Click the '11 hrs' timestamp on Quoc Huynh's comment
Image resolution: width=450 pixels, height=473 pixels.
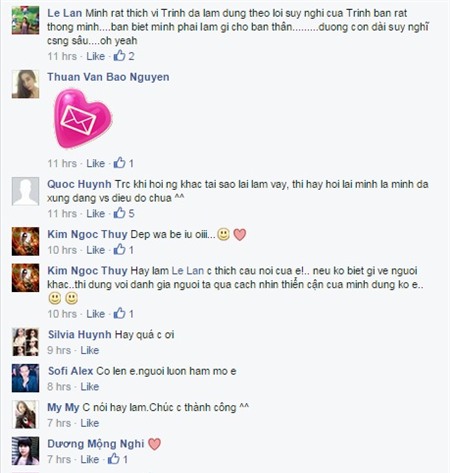[62, 213]
